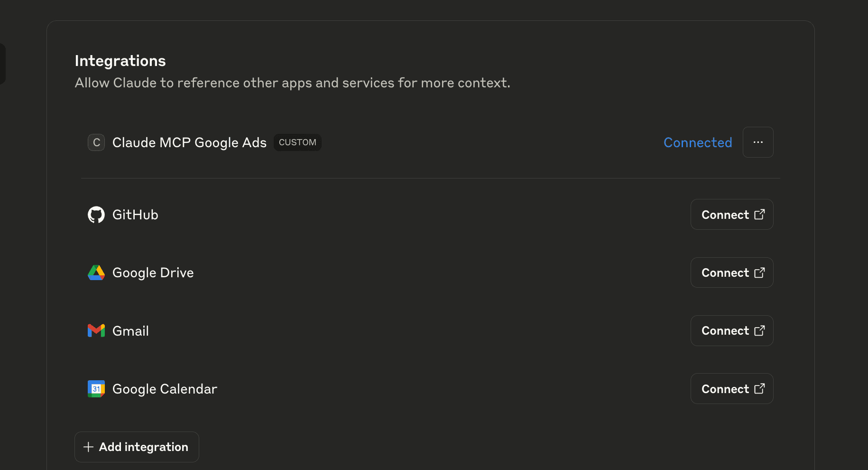This screenshot has height=470, width=868.
Task: Click the Google Calendar integration name
Action: click(x=165, y=389)
